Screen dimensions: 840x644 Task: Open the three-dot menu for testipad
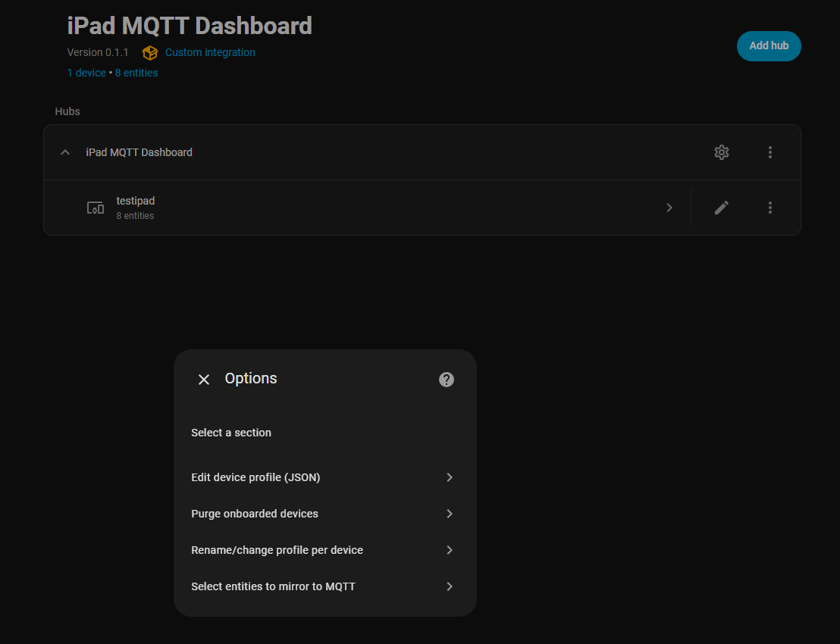click(x=769, y=208)
